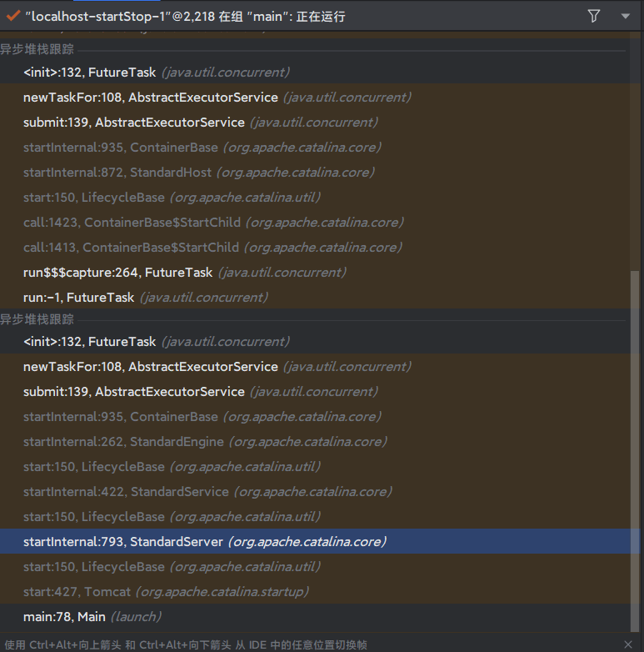Viewport: 644px width, 652px height.
Task: Select the main:78, Main frame
Action: [x=92, y=617]
